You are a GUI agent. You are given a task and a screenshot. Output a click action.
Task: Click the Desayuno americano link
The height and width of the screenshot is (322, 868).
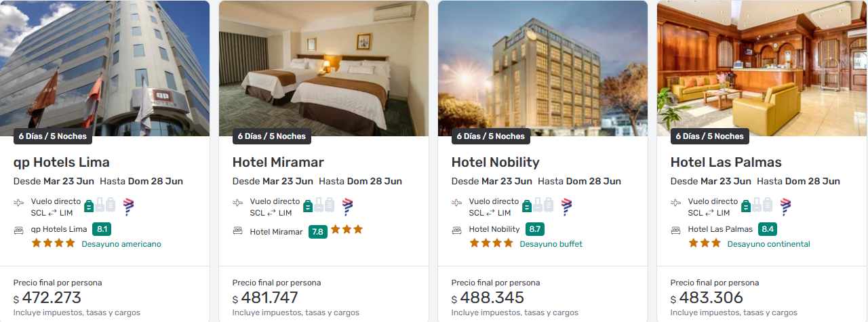click(x=121, y=244)
